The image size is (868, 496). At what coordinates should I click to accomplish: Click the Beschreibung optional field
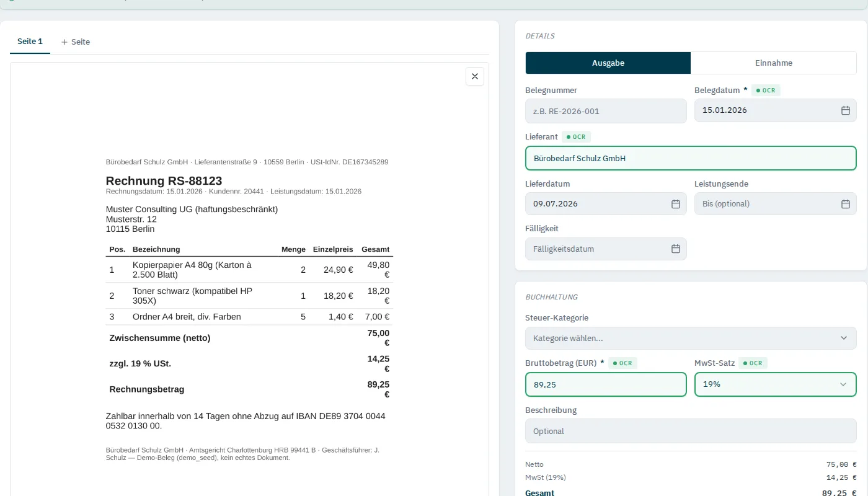point(691,432)
